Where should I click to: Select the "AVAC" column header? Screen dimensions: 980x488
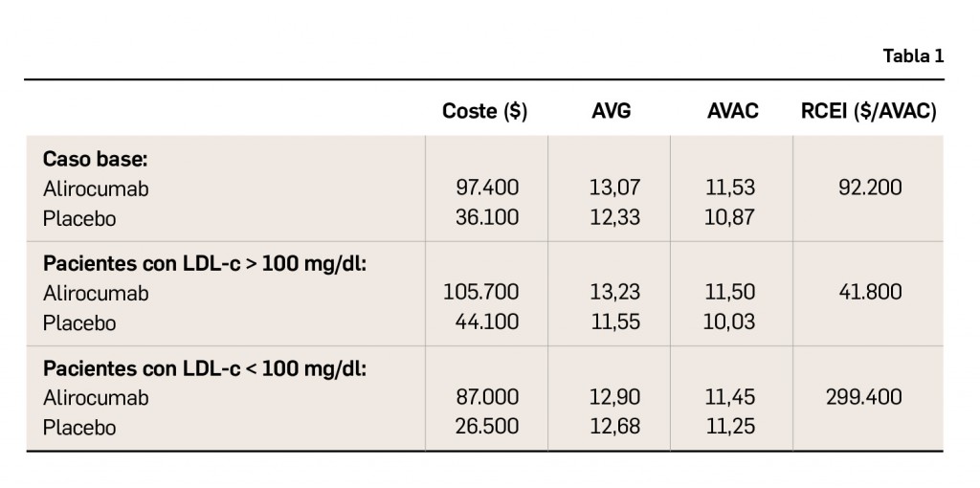click(732, 111)
